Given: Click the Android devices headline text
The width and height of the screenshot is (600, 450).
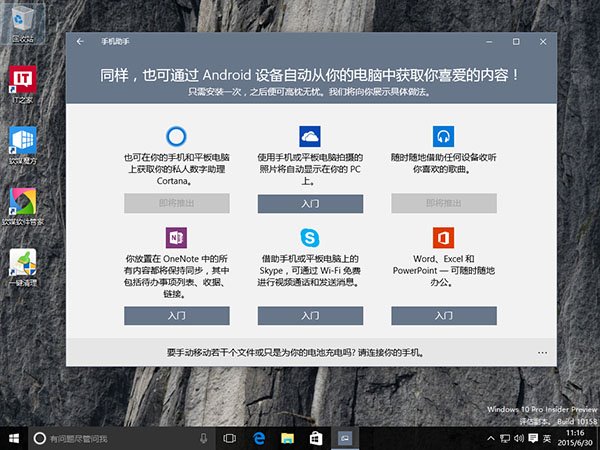Looking at the screenshot, I should [x=310, y=75].
